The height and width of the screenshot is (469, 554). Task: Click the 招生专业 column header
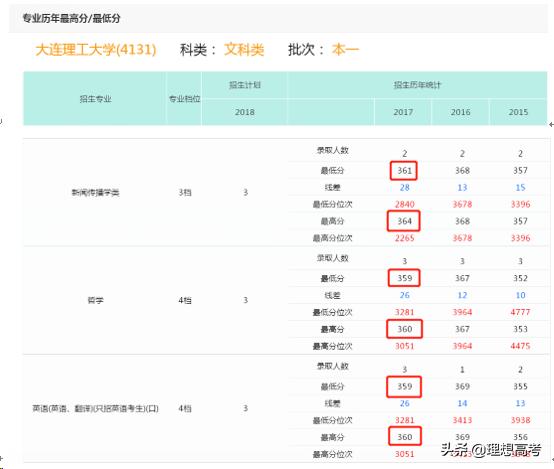tap(95, 99)
